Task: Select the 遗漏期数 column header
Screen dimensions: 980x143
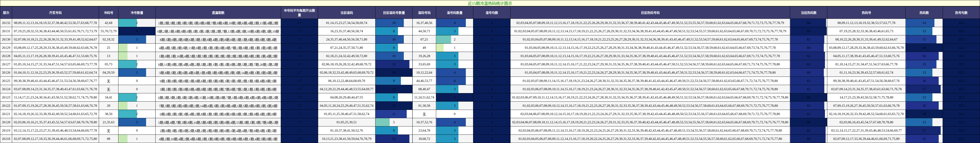Action: 218,13
